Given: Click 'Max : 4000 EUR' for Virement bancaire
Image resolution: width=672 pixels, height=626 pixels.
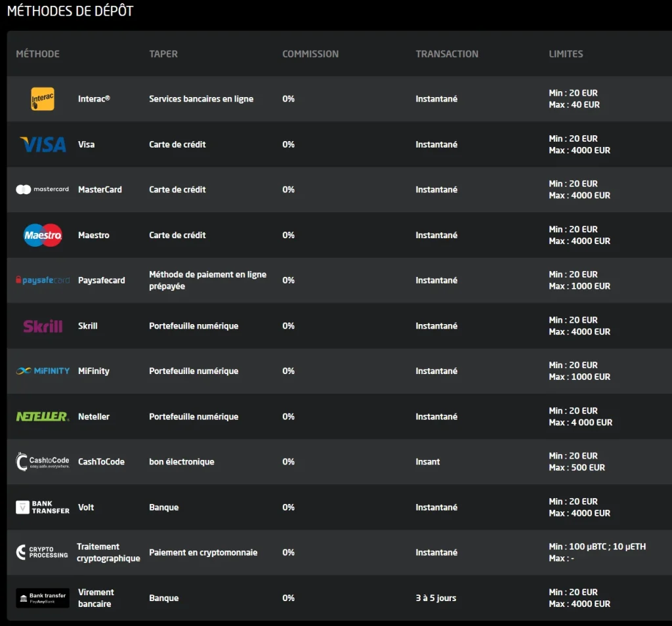Looking at the screenshot, I should click(579, 604).
